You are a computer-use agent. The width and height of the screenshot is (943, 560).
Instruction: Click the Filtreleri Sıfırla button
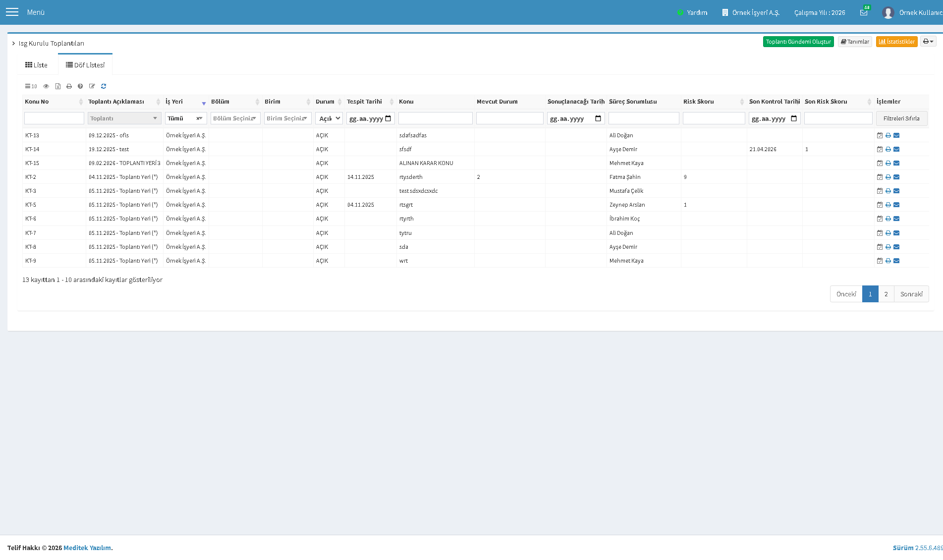pos(901,118)
